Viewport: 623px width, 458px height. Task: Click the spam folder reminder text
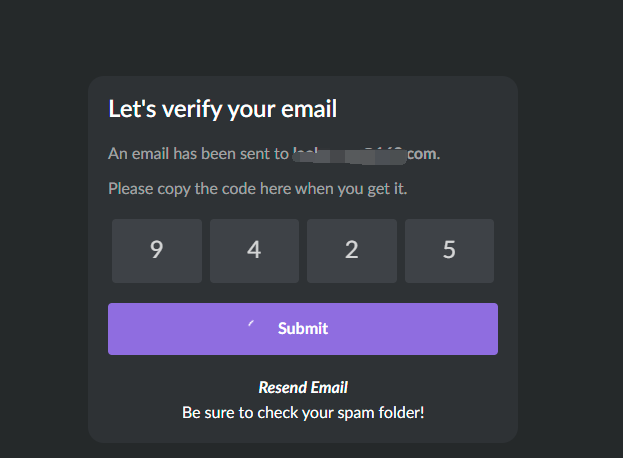pyautogui.click(x=303, y=412)
